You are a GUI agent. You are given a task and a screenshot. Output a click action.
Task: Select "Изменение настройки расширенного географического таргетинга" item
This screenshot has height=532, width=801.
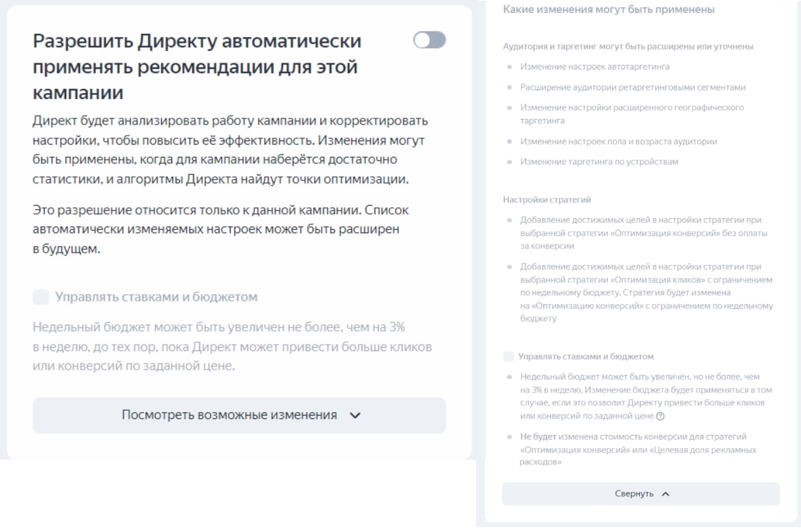(x=632, y=114)
